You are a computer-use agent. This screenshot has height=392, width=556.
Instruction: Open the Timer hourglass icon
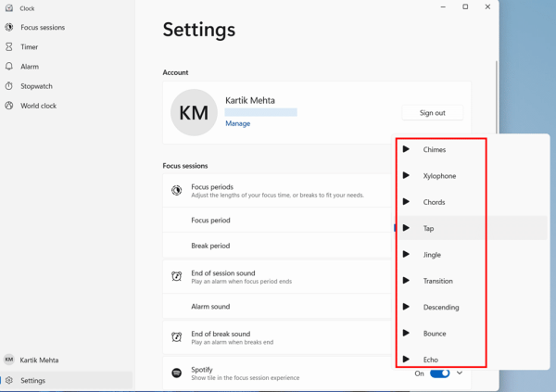coord(9,47)
